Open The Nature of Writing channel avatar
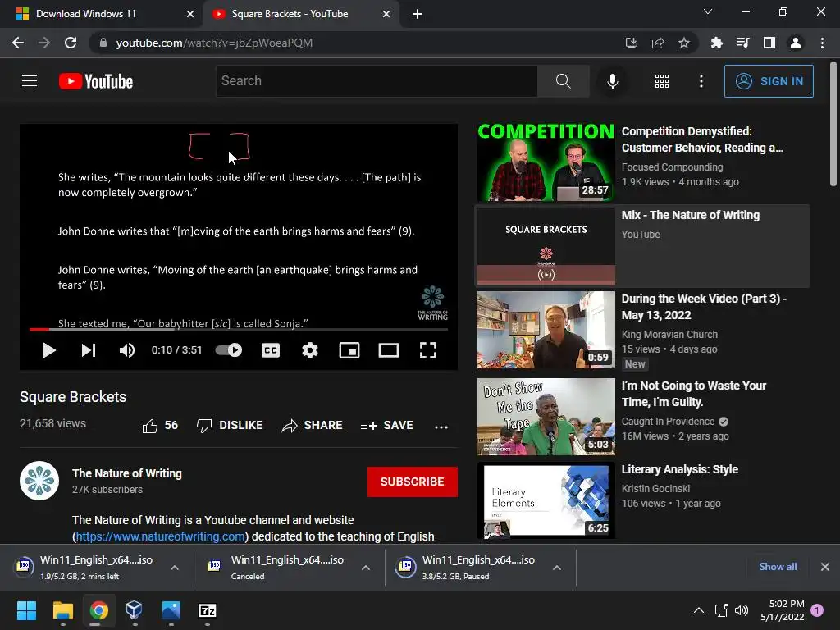This screenshot has width=840, height=630. pos(39,481)
